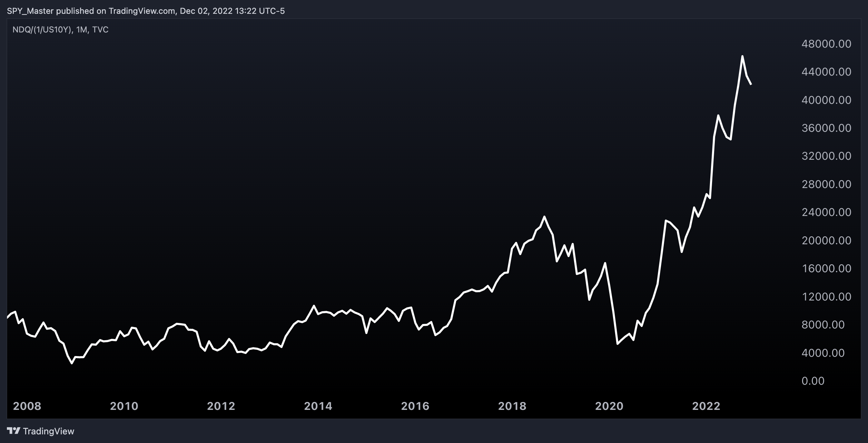Viewport: 868px width, 443px height.
Task: Click the 2018 time axis label
Action: (512, 406)
